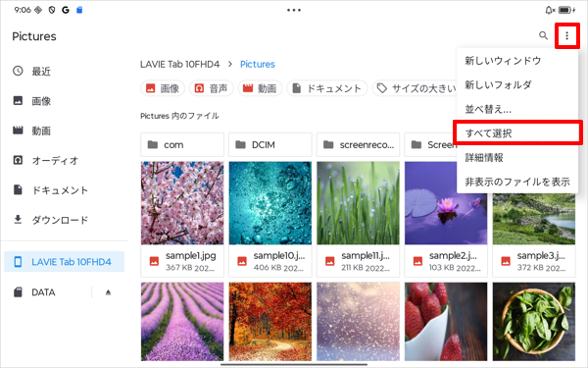588x368 pixels.
Task: Filter by 動画 chip
Action: (260, 88)
